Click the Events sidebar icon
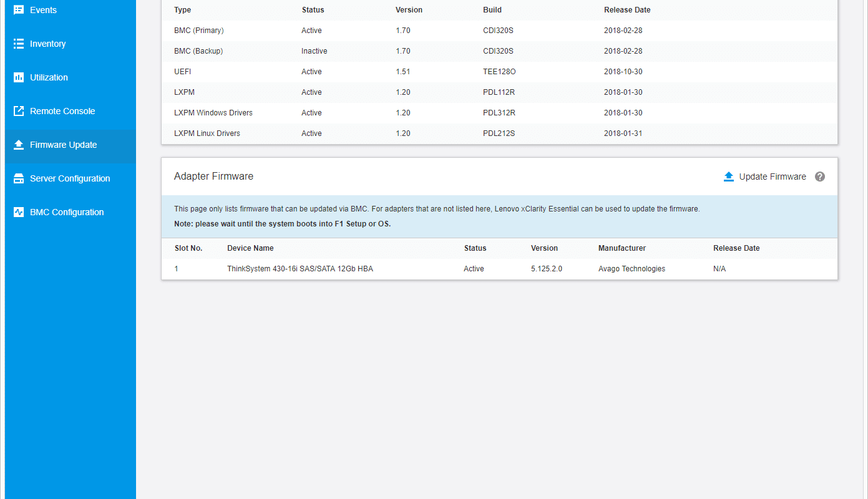 (x=19, y=10)
